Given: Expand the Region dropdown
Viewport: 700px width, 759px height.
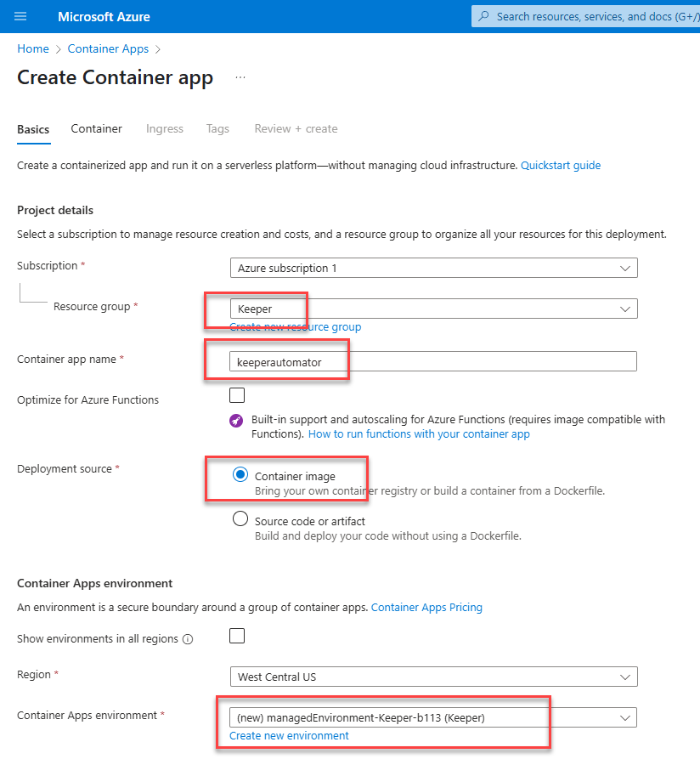Looking at the screenshot, I should pyautogui.click(x=433, y=677).
